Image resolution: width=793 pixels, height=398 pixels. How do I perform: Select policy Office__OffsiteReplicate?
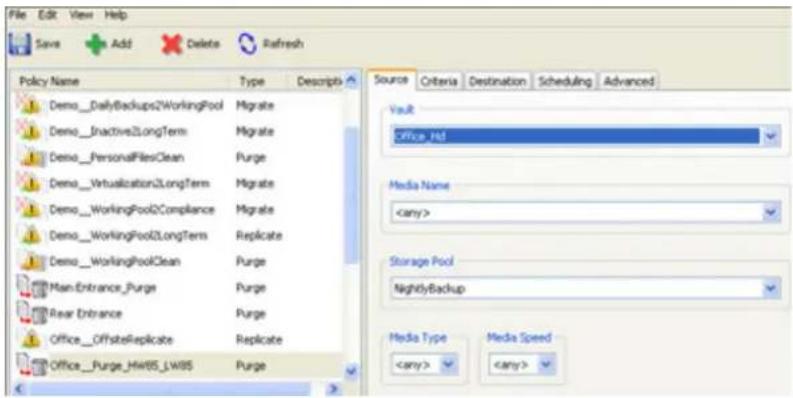tap(111, 339)
